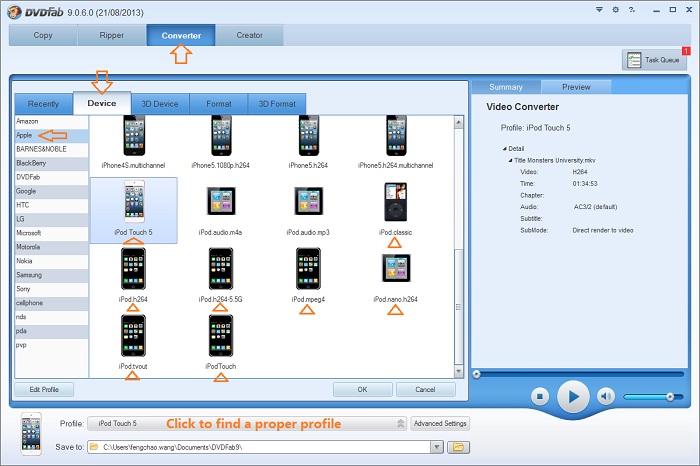The image size is (700, 466).
Task: Pick the iPod.tvout profile icon
Action: (x=133, y=336)
